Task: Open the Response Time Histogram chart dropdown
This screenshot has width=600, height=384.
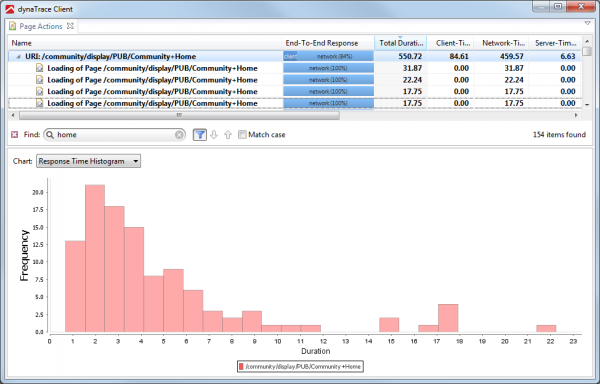Action: [x=88, y=161]
